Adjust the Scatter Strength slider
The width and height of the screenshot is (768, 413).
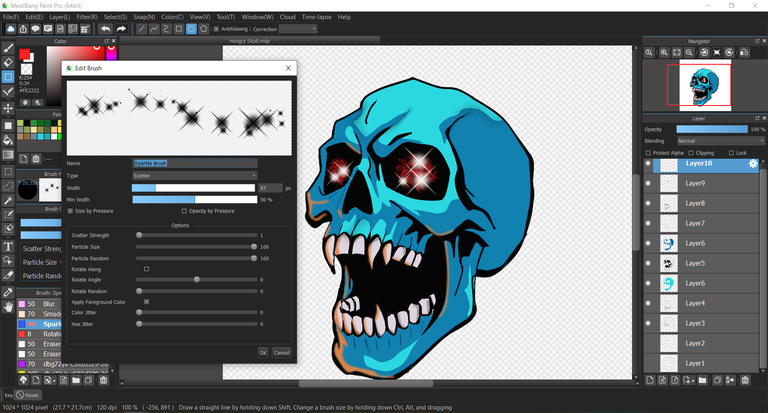tap(196, 235)
